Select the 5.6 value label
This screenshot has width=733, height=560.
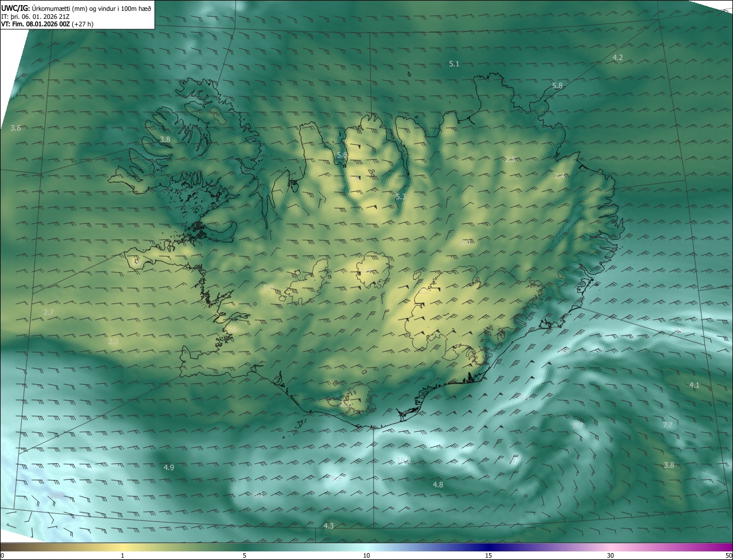click(x=342, y=155)
